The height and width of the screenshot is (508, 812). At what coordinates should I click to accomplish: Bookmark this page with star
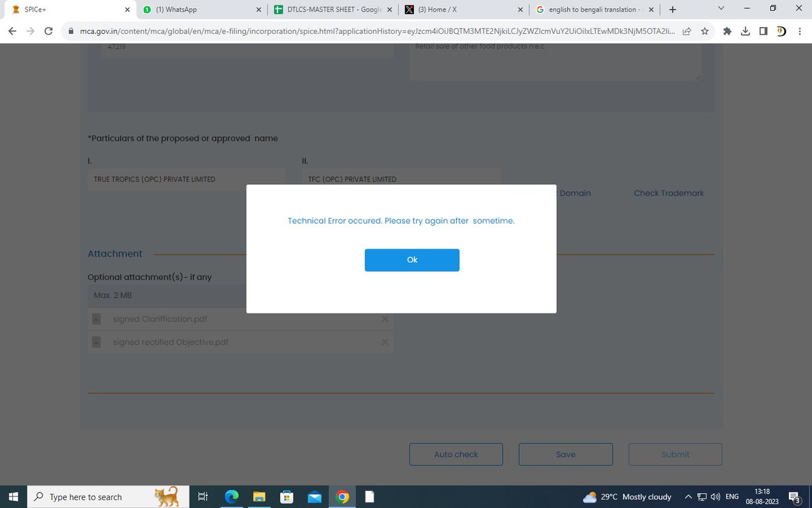pos(705,31)
